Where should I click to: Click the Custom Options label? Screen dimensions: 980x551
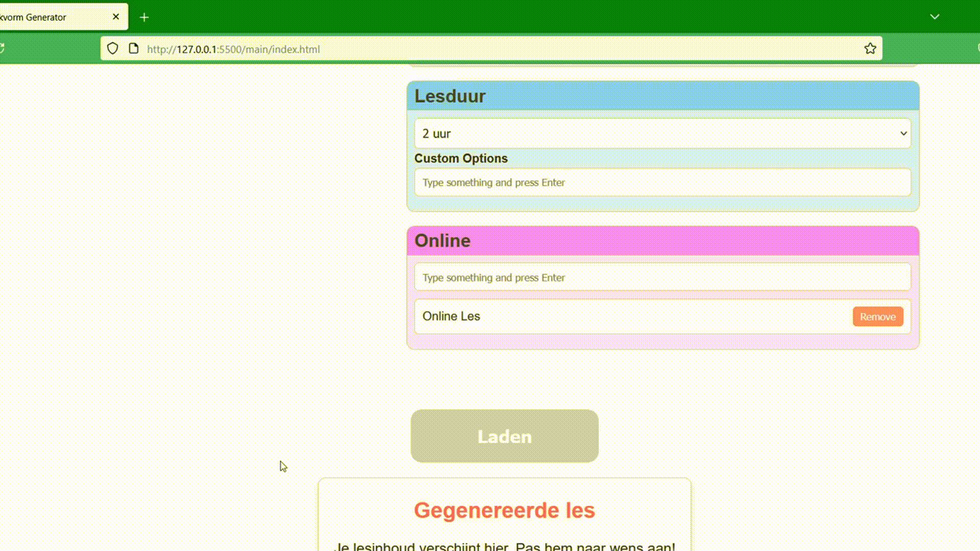point(461,159)
